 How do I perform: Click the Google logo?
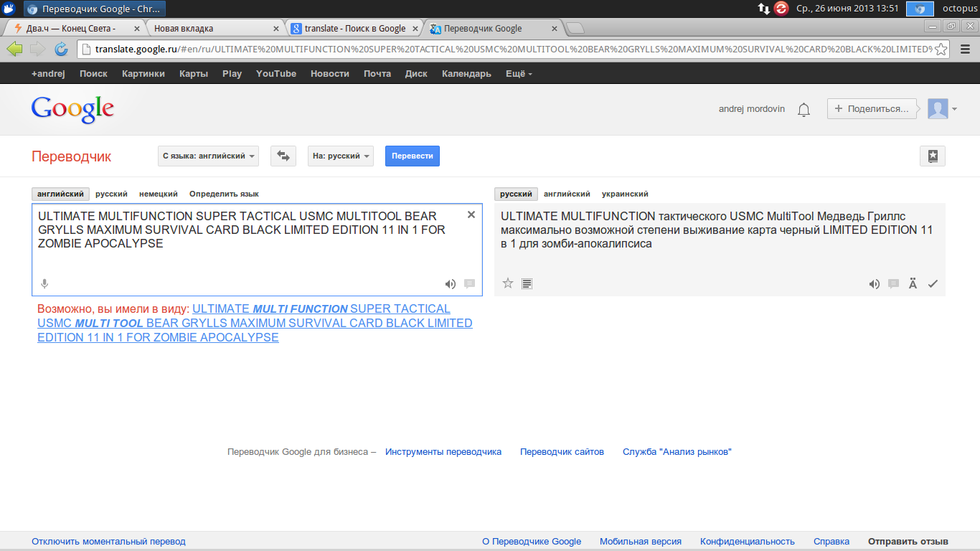[x=72, y=110]
